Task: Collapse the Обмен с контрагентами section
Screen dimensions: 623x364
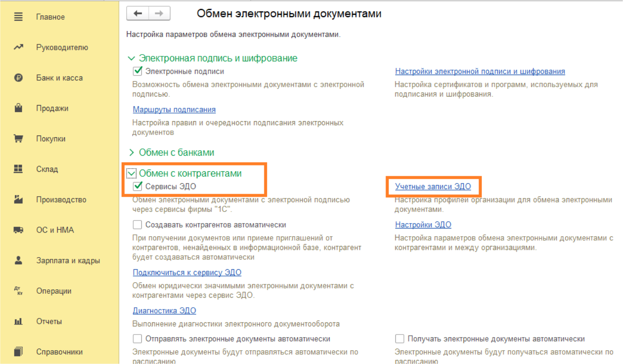Action: 131,174
